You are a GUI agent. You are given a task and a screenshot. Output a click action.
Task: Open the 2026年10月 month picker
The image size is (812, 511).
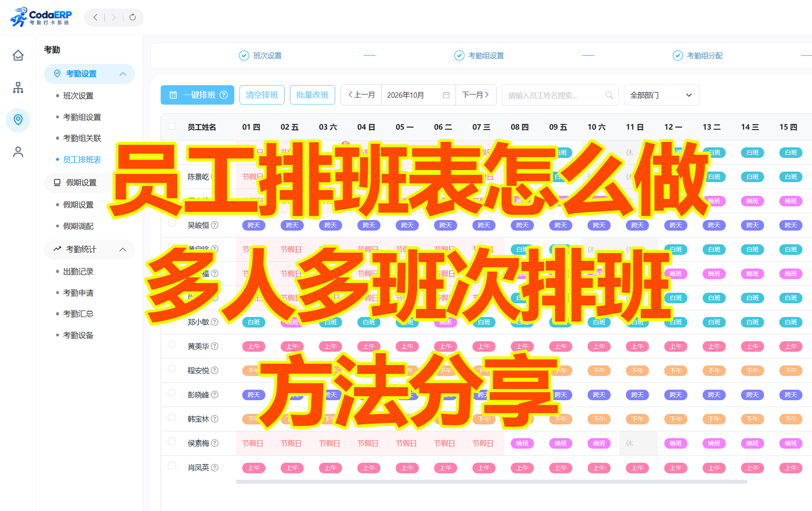pos(418,95)
